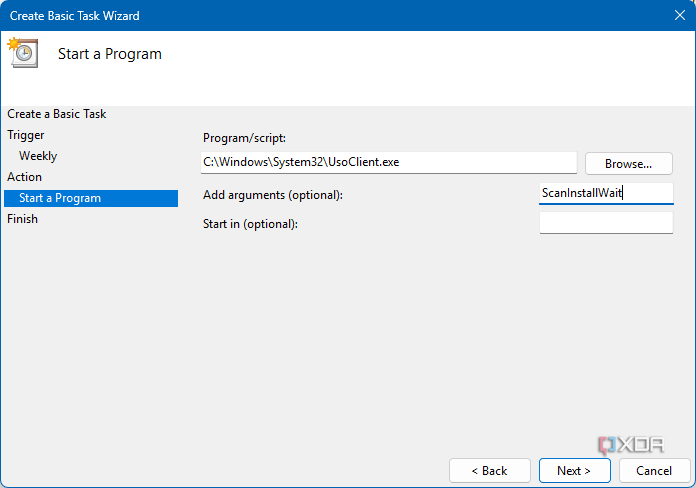This screenshot has height=488, width=696.
Task: Close the Create Basic Task Wizard window
Action: click(x=680, y=16)
